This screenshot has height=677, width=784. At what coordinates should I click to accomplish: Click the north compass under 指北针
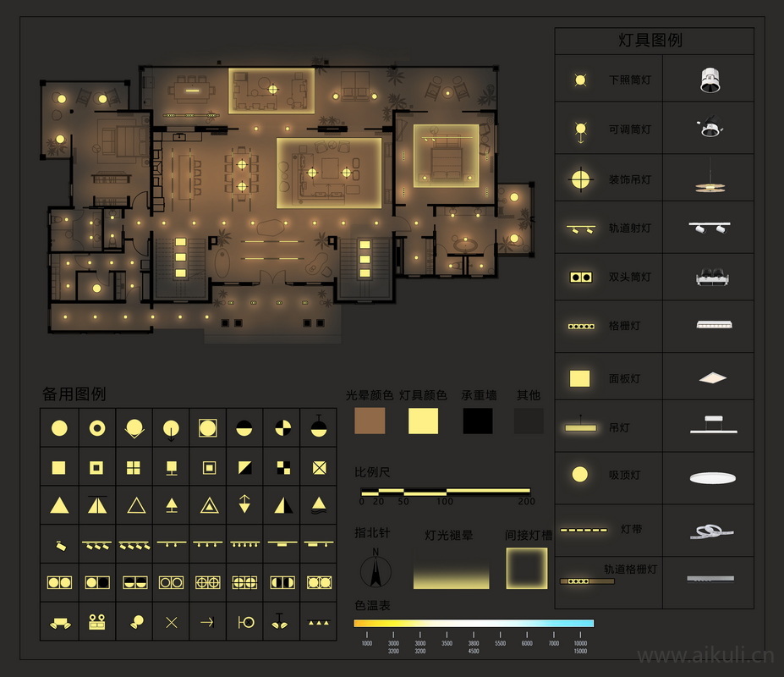(376, 568)
